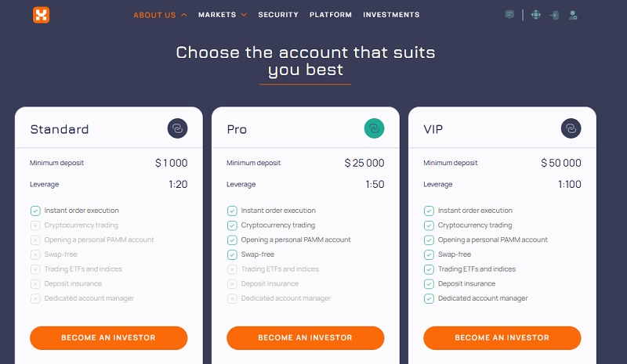Viewport: 627px width, 364px height.
Task: Expand the Markets dropdown
Action: (223, 15)
